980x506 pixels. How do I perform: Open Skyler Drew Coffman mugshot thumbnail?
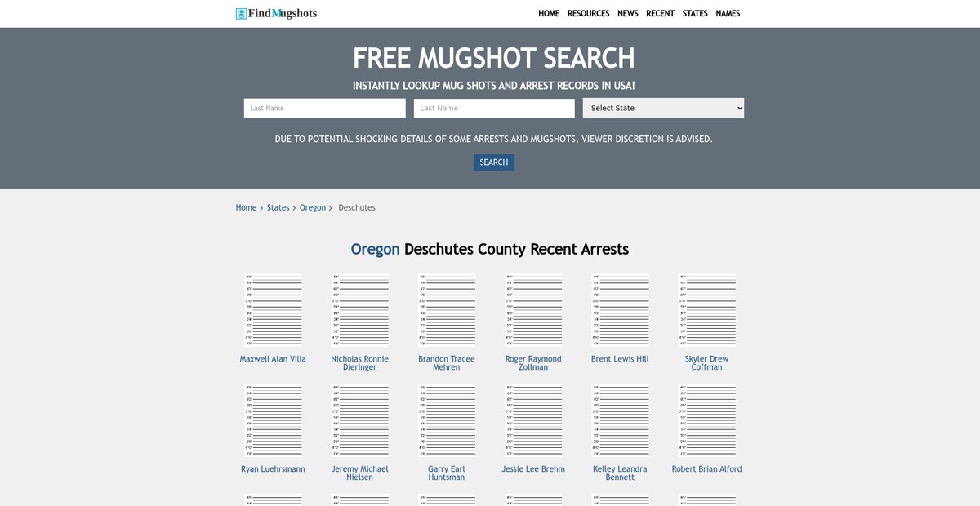[x=706, y=310]
